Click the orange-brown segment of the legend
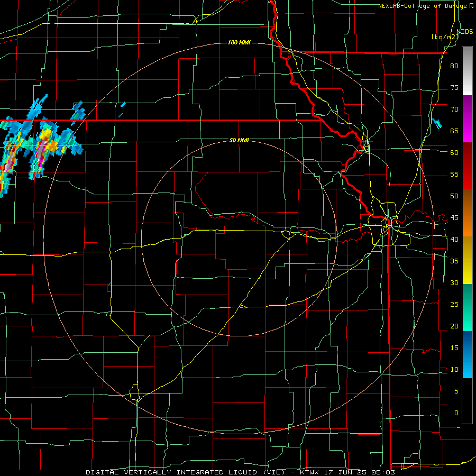 [x=467, y=213]
